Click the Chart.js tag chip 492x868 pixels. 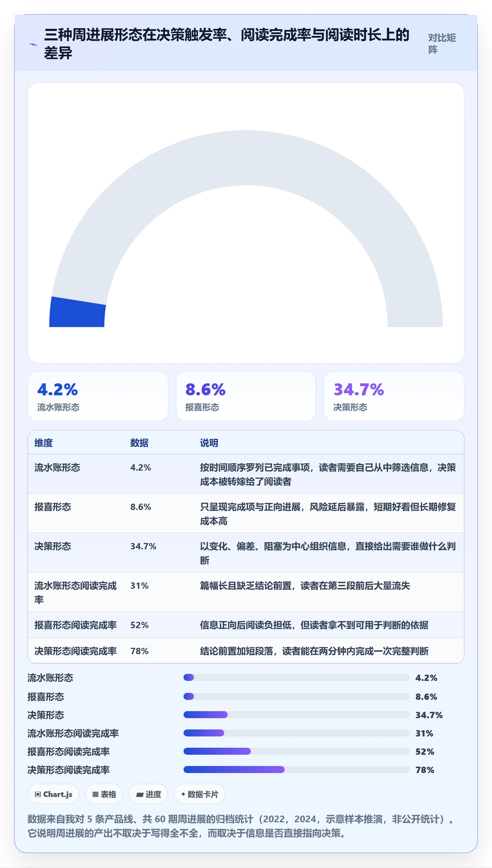click(x=53, y=794)
